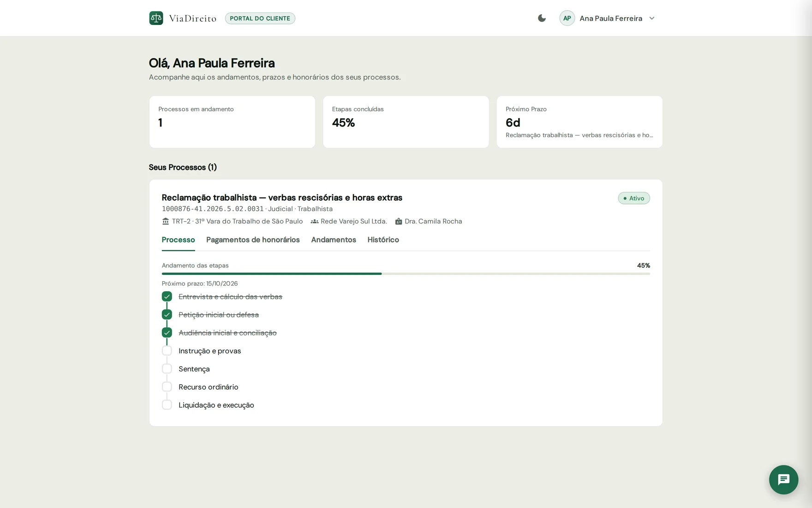Click the Seus Processos (1) heading

coord(183,167)
